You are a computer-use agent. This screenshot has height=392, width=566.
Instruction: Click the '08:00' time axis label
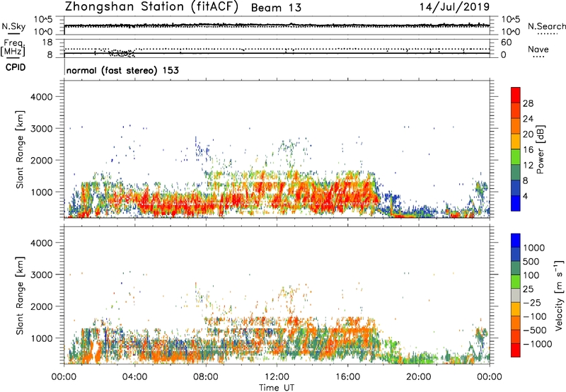point(205,377)
